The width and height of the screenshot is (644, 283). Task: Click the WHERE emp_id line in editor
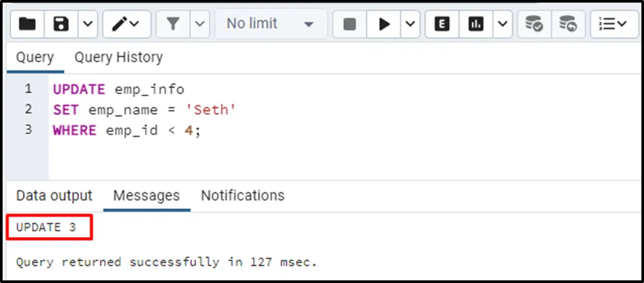click(126, 130)
